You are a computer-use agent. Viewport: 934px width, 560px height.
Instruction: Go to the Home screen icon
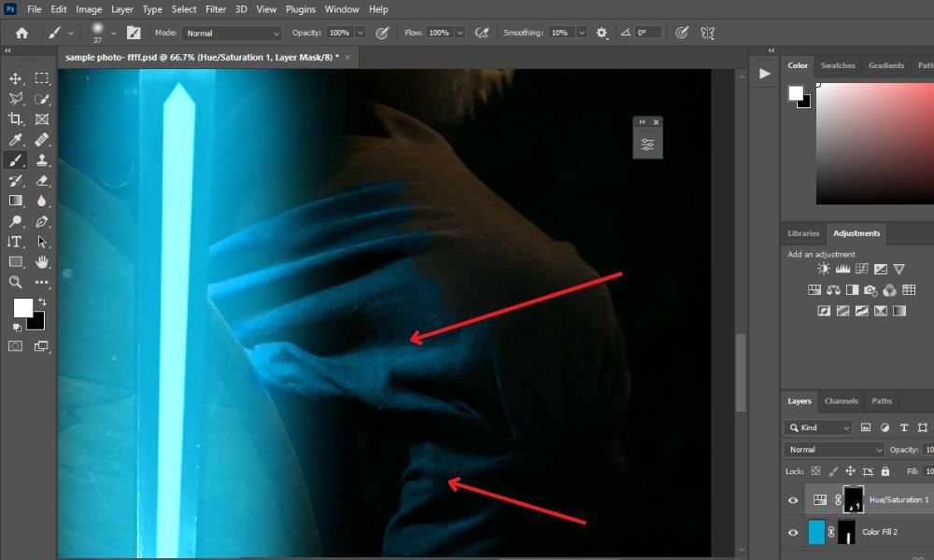[x=22, y=34]
